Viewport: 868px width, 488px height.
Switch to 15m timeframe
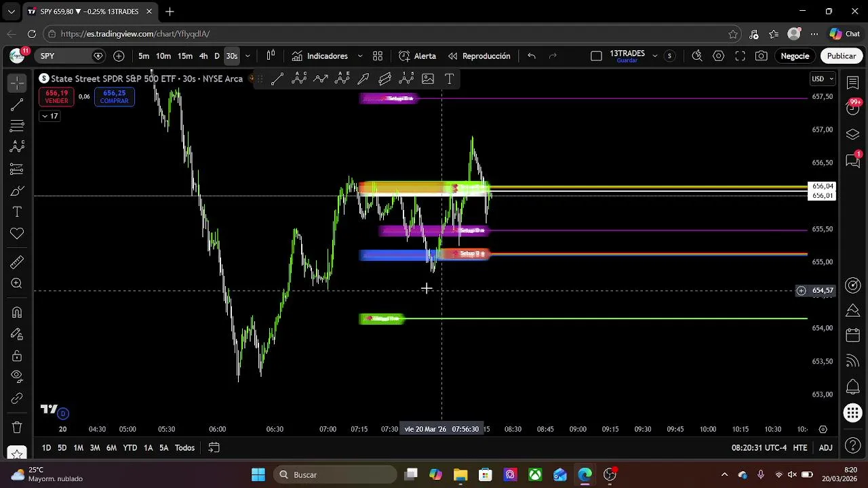(x=185, y=56)
